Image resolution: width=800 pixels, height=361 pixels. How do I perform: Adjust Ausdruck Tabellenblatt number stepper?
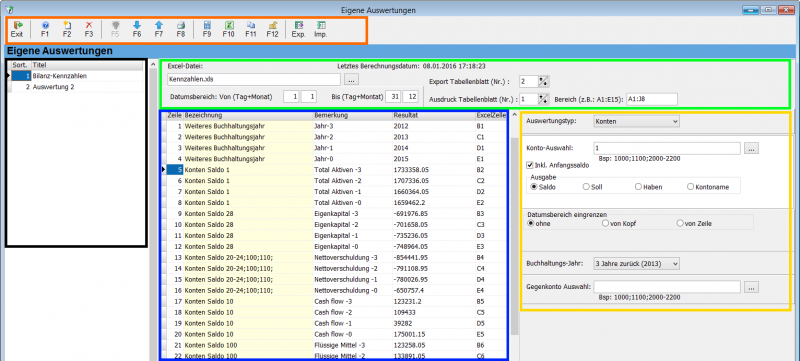[544, 99]
